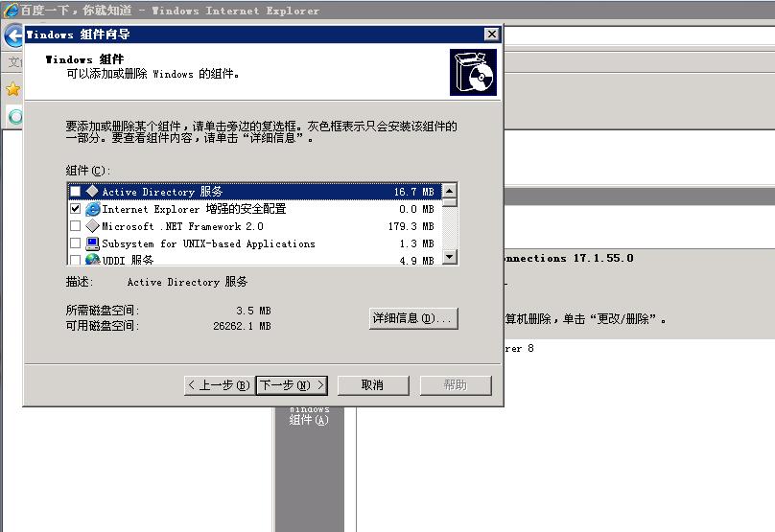This screenshot has width=775, height=532.
Task: Tick the Subsystem for UNIX-based Applications checkbox
Action: 76,243
